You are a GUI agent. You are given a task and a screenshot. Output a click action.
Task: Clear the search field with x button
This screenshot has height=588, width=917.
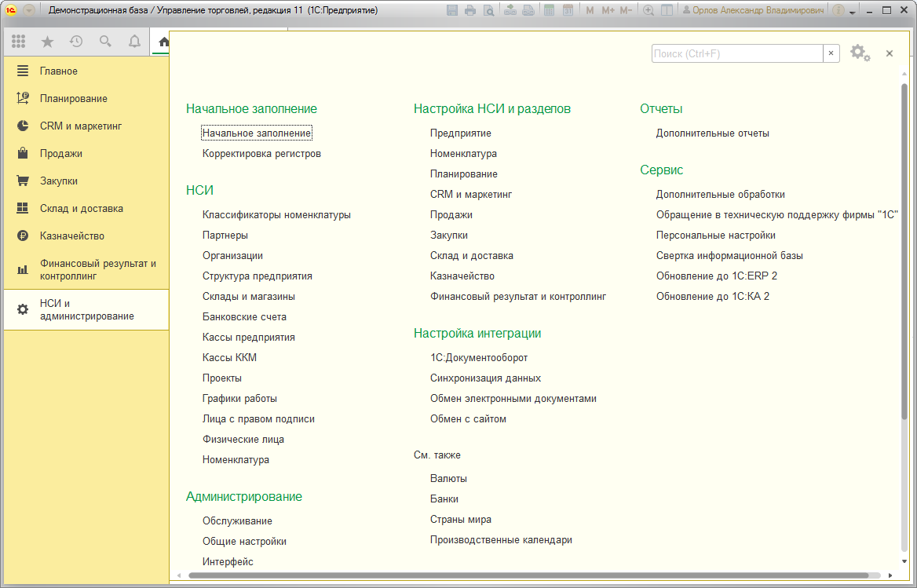coord(831,53)
